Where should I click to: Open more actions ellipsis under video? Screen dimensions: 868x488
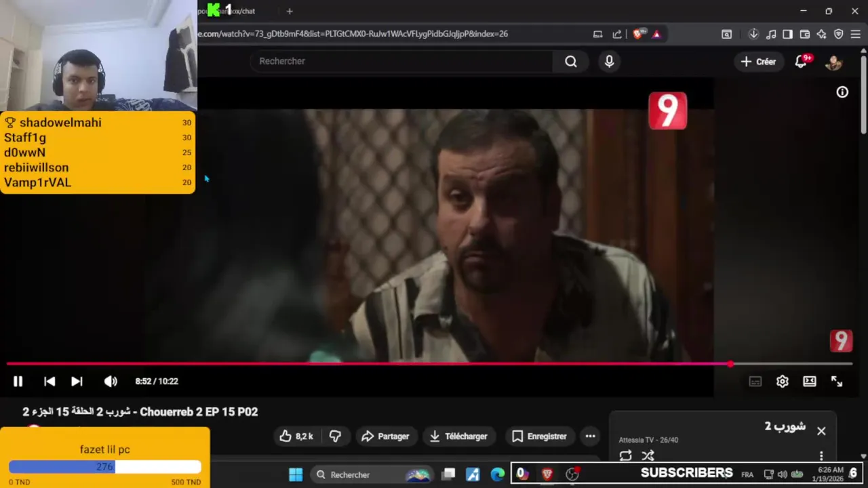(x=591, y=436)
